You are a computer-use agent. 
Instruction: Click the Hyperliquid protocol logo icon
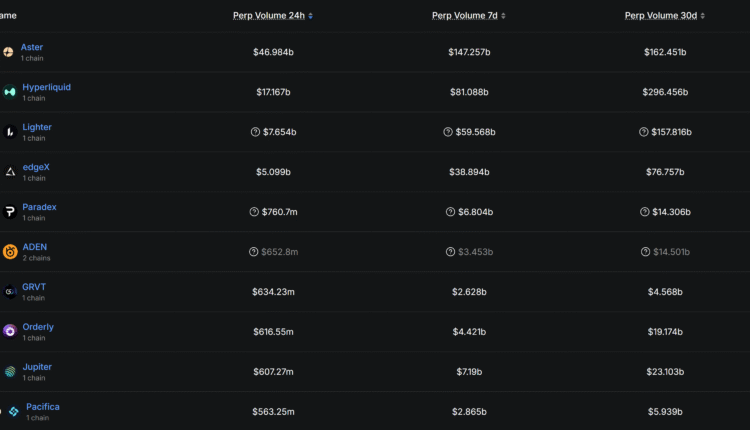pos(10,92)
